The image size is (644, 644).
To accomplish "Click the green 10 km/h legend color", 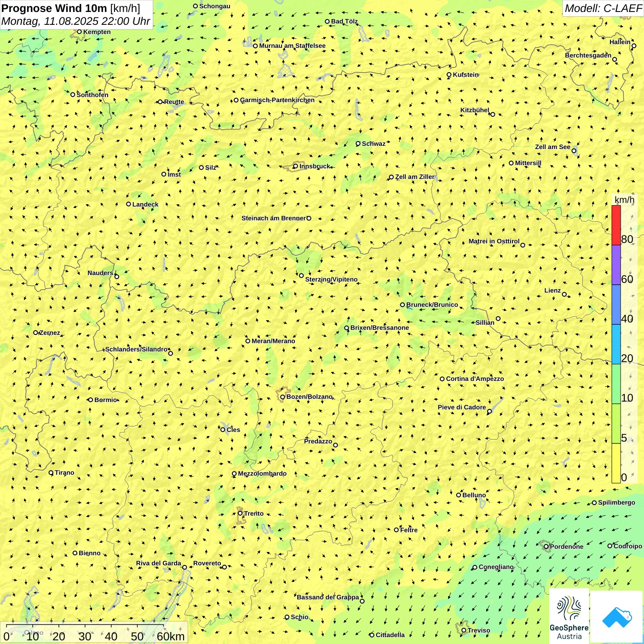I will [616, 384].
